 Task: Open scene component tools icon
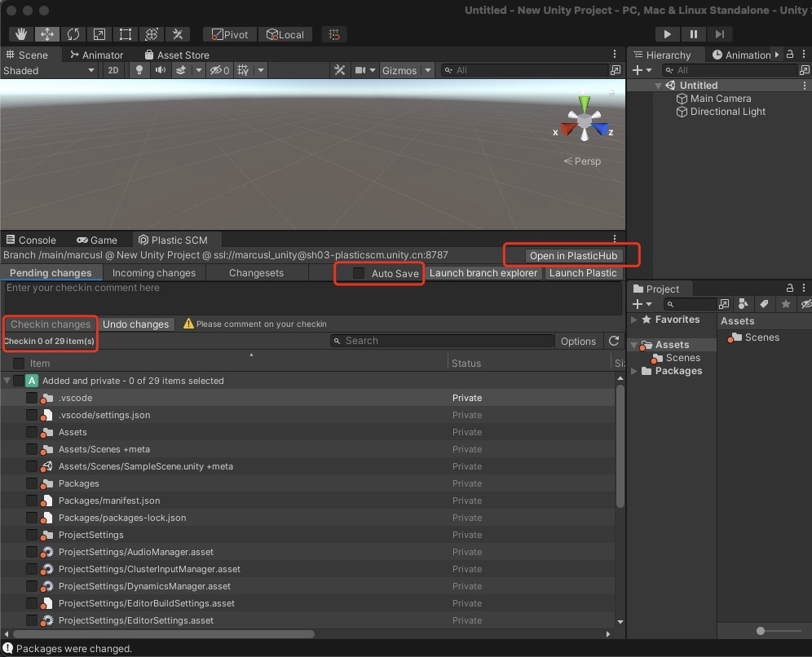(x=340, y=70)
